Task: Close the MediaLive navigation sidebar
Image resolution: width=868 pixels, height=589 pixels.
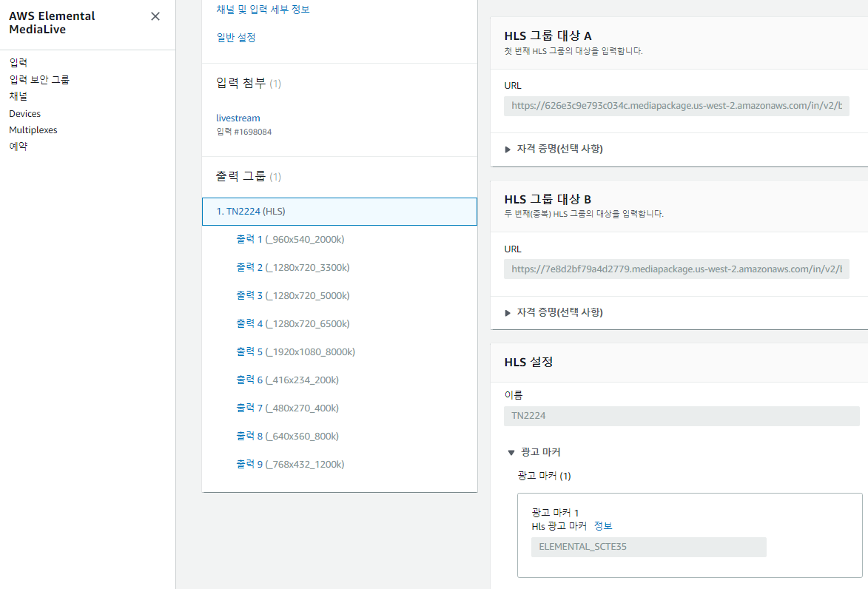Action: [155, 16]
